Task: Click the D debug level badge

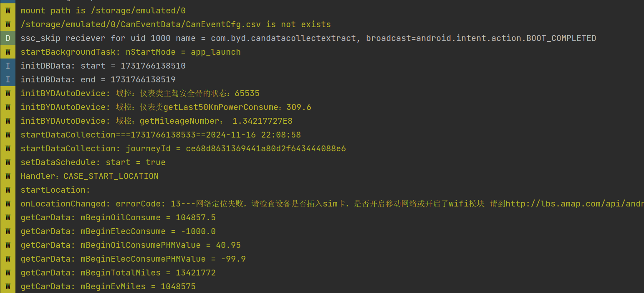Action: (x=8, y=38)
